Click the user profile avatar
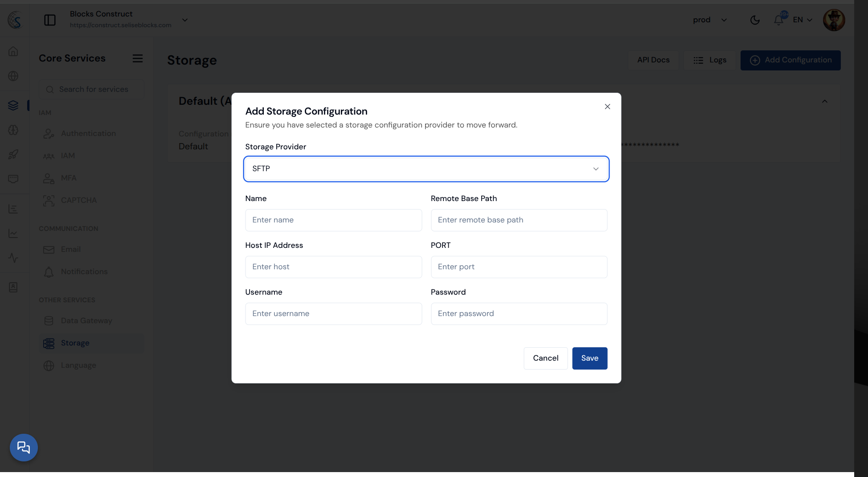868x477 pixels. click(834, 20)
